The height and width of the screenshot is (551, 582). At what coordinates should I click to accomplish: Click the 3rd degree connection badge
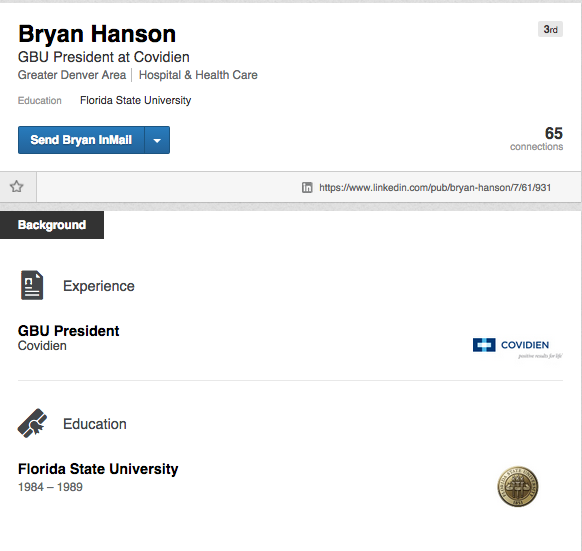click(550, 29)
